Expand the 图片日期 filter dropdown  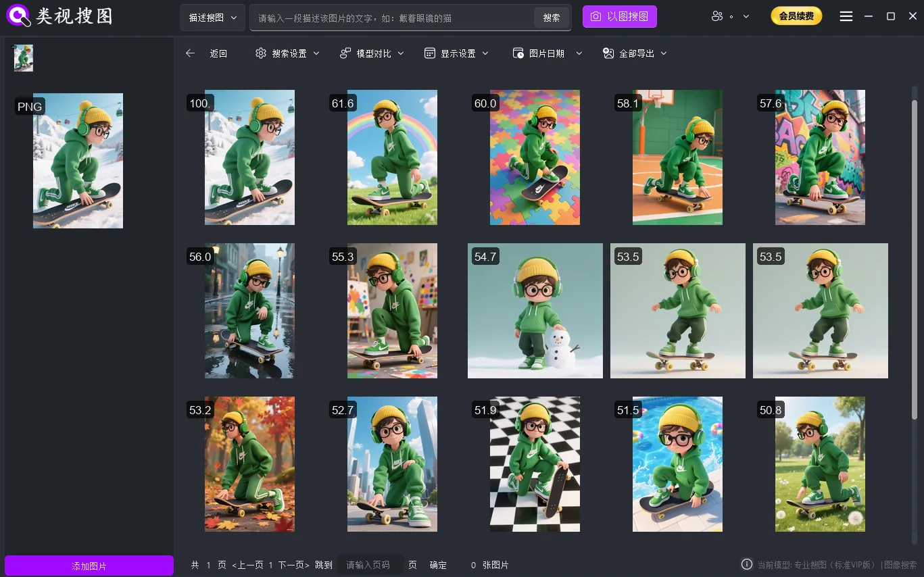579,53
